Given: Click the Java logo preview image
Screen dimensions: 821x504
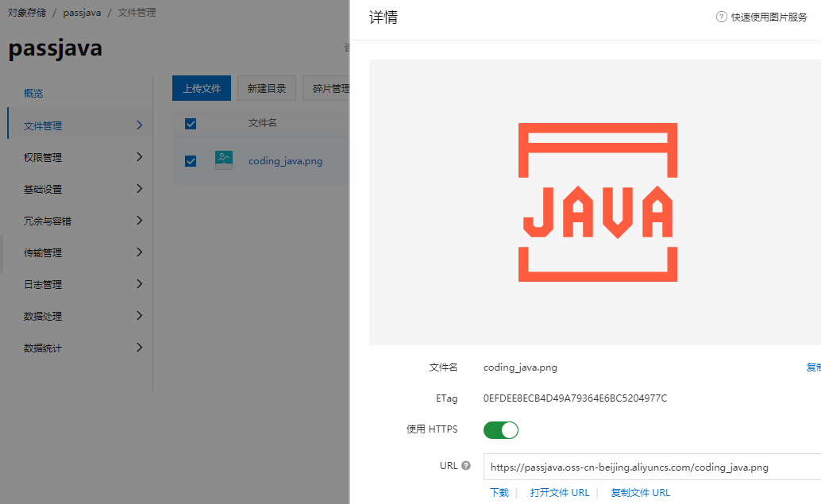Looking at the screenshot, I should tap(597, 202).
